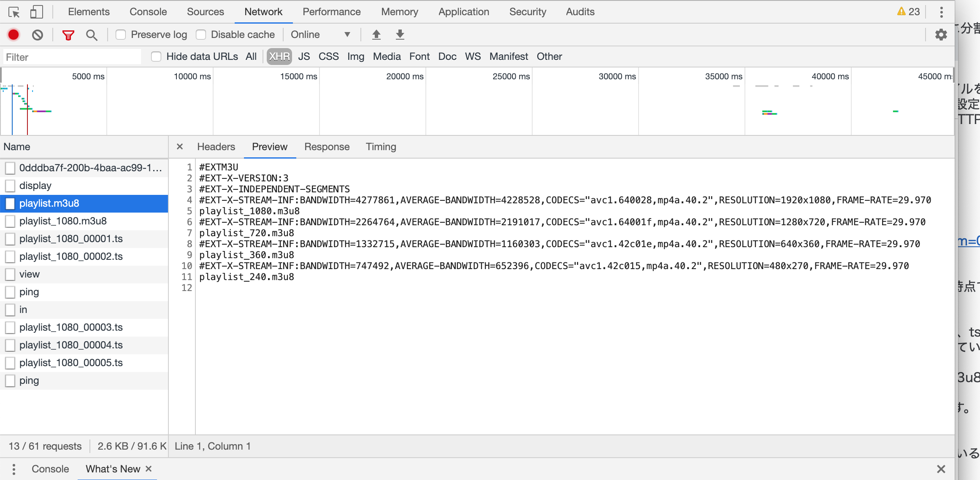This screenshot has height=480, width=980.
Task: Stop recording with the red record button
Action: 14,35
